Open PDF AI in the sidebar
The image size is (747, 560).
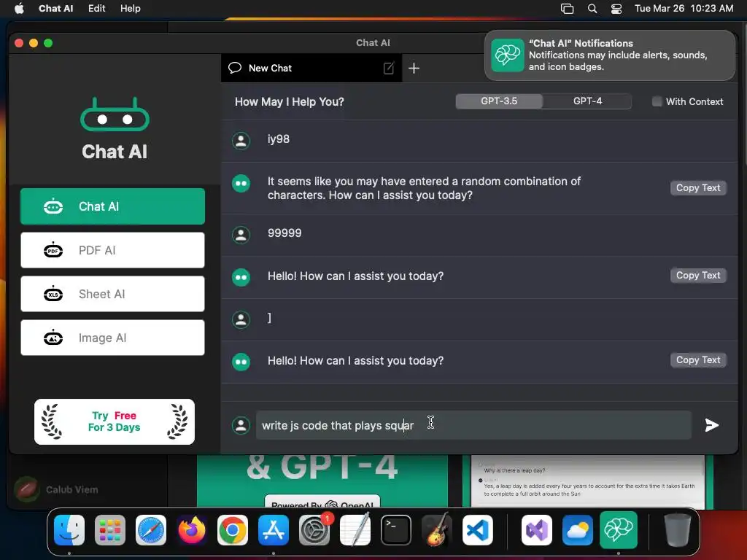point(112,250)
